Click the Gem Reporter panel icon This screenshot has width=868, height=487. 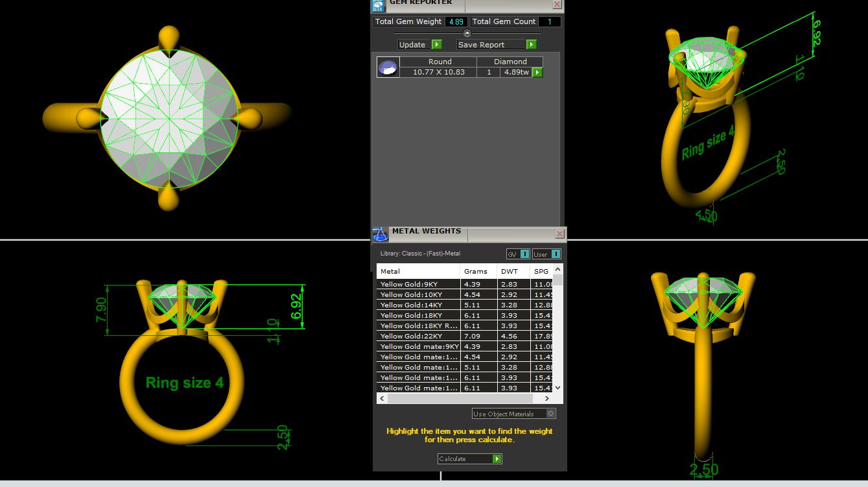coord(377,5)
